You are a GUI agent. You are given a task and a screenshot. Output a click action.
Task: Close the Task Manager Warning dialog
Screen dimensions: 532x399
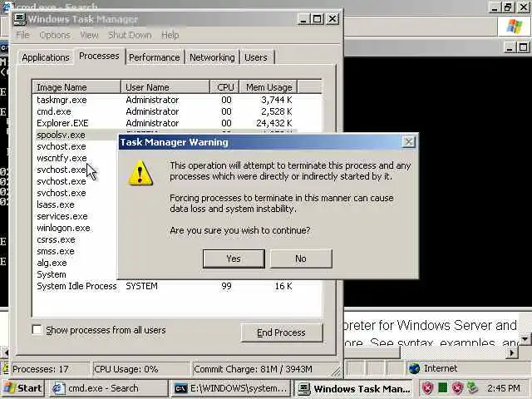tap(408, 142)
